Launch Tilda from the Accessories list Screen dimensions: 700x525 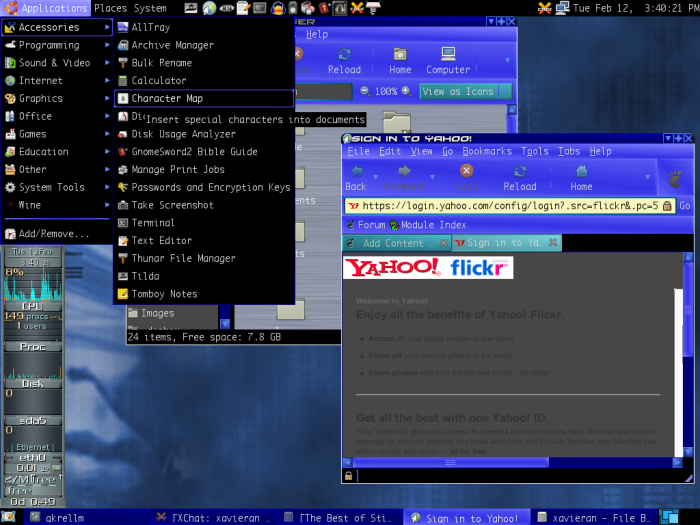(204, 276)
